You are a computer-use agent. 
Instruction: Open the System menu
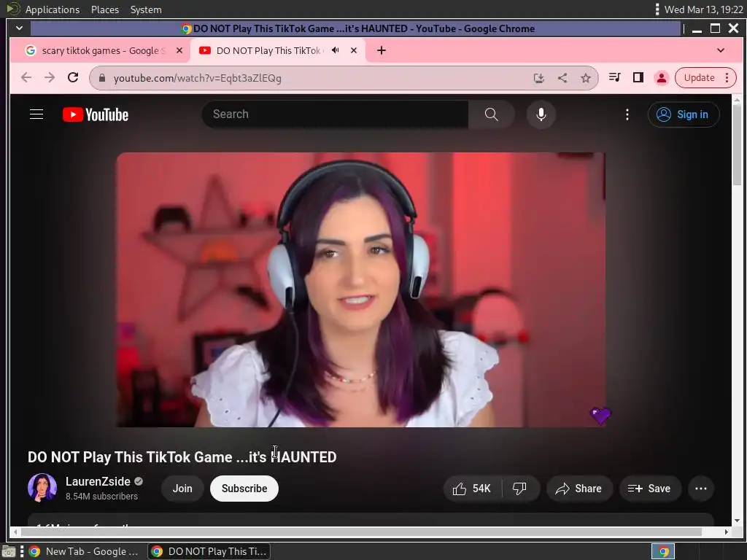click(146, 9)
